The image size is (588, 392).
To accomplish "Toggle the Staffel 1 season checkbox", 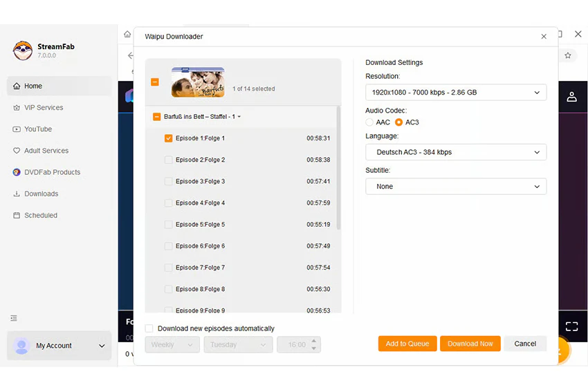I will coord(157,117).
